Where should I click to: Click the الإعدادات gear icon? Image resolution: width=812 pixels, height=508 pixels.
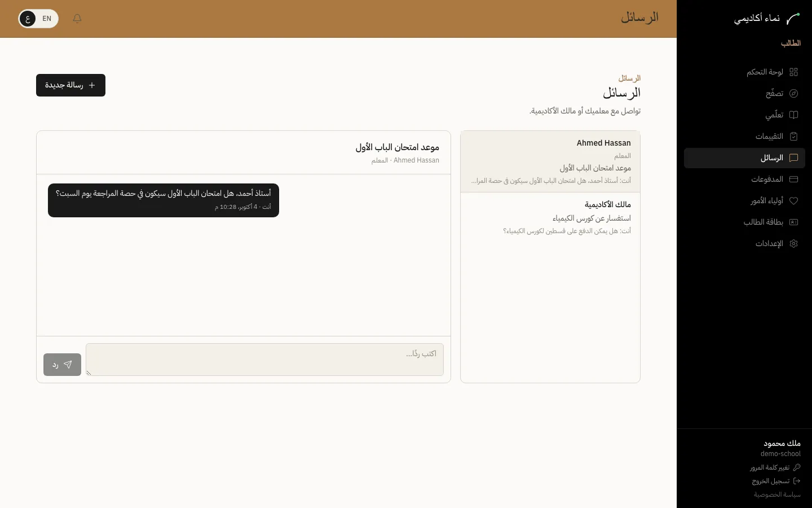(794, 244)
